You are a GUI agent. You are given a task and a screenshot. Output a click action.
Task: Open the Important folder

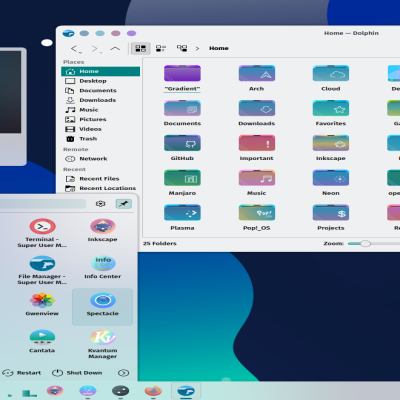coord(256,143)
